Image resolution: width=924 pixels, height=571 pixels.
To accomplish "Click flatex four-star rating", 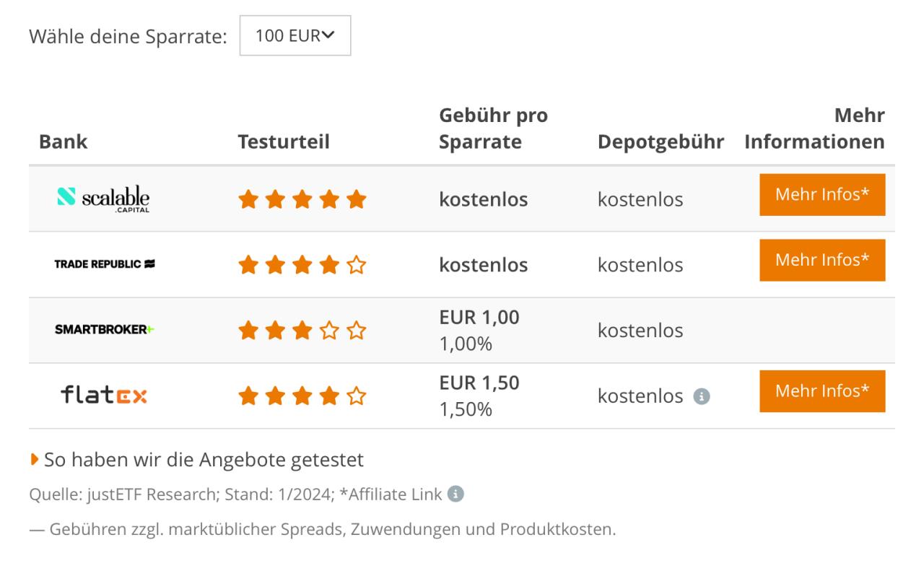I will (302, 396).
